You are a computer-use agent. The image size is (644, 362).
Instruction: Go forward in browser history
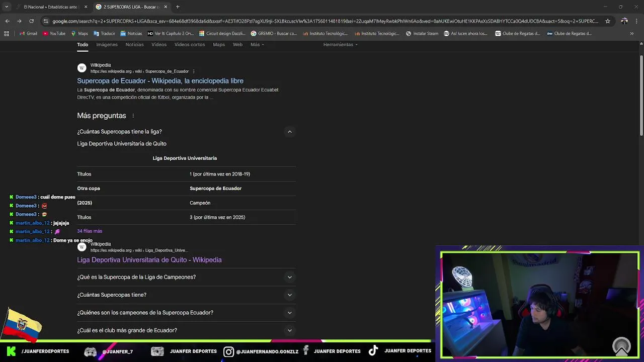[x=19, y=21]
